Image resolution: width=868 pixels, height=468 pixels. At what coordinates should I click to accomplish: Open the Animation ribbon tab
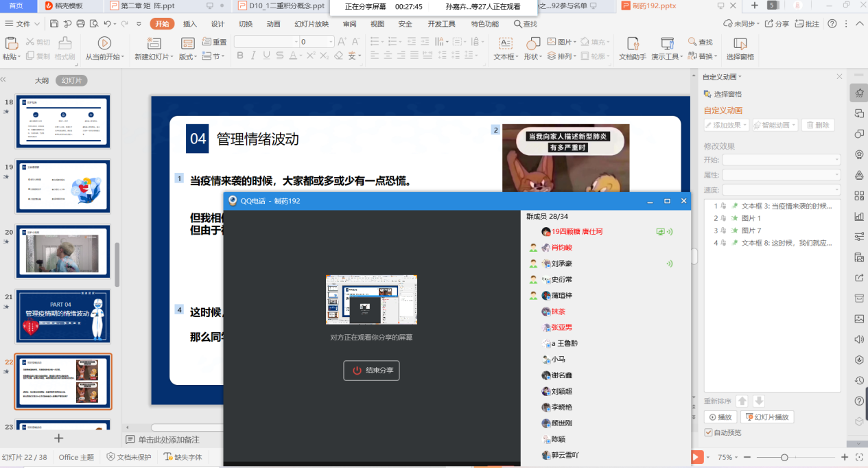click(273, 23)
